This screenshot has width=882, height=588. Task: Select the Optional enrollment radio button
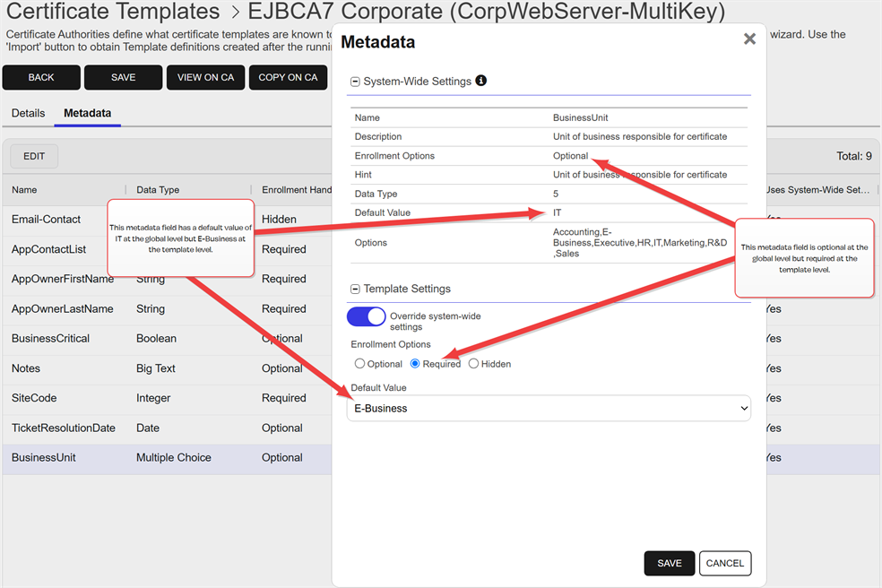pyautogui.click(x=360, y=364)
